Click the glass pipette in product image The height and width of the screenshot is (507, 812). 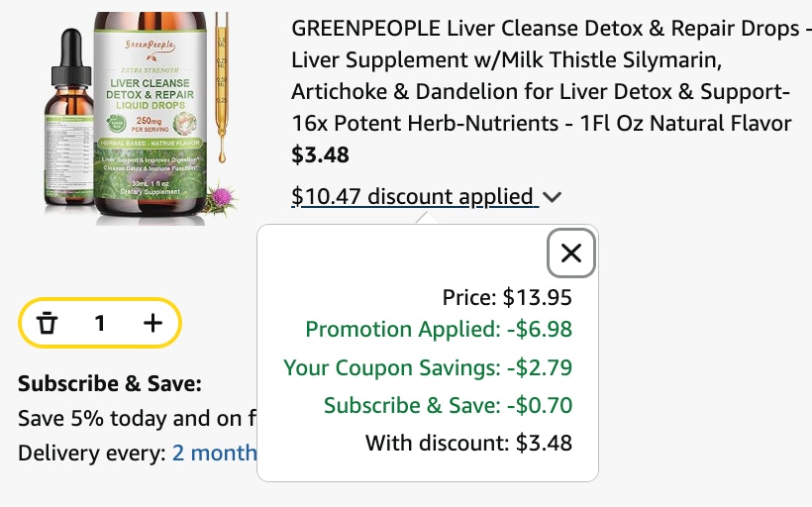222,86
